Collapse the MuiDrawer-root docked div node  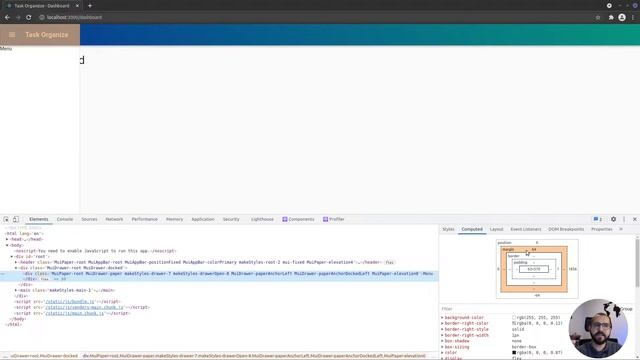[x=16, y=268]
